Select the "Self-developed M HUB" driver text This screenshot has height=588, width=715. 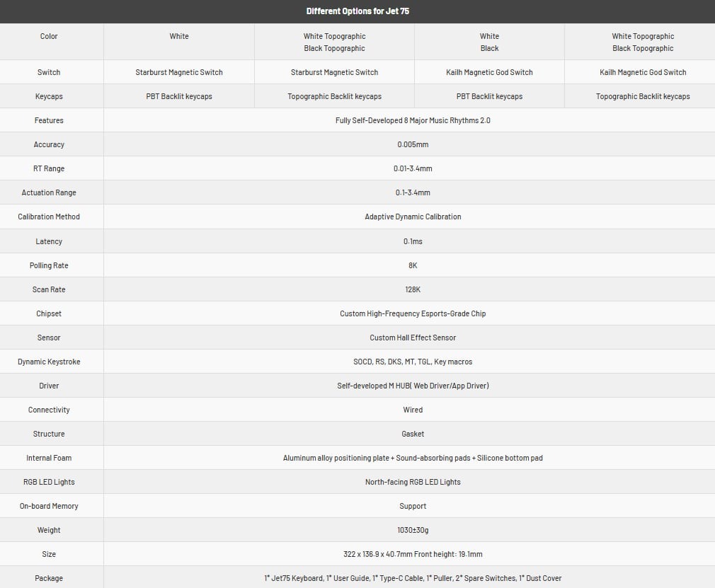[x=413, y=386]
